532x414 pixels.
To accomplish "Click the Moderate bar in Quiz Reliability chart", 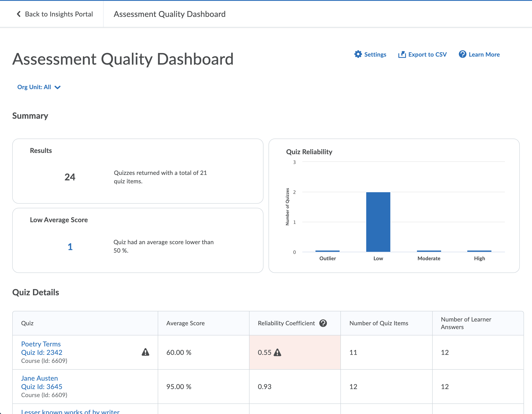I will [x=429, y=251].
